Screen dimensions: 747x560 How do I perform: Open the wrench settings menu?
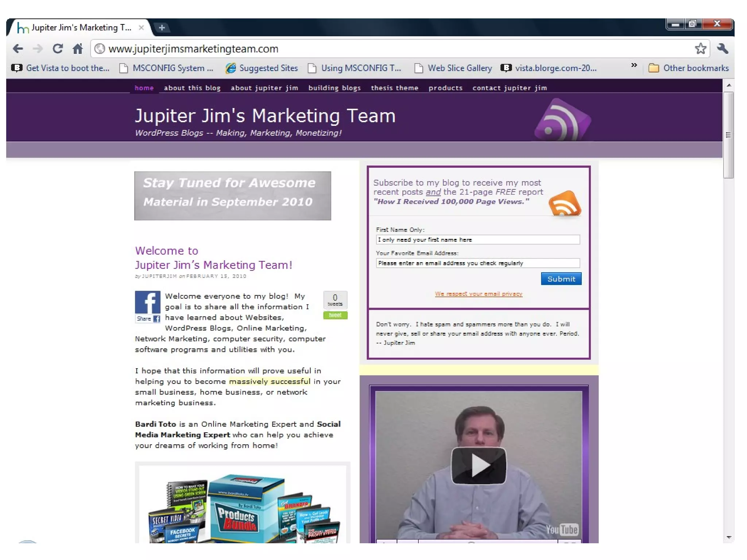pos(723,48)
